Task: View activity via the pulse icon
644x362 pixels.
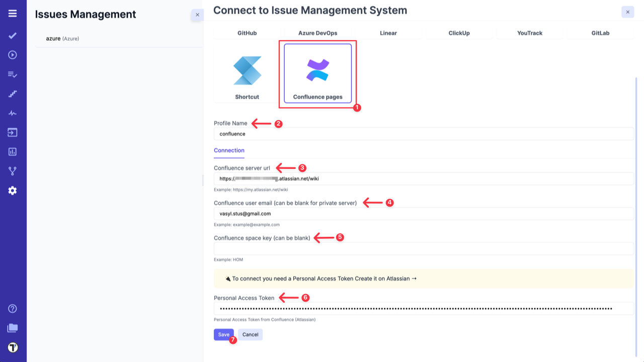Action: 13,113
